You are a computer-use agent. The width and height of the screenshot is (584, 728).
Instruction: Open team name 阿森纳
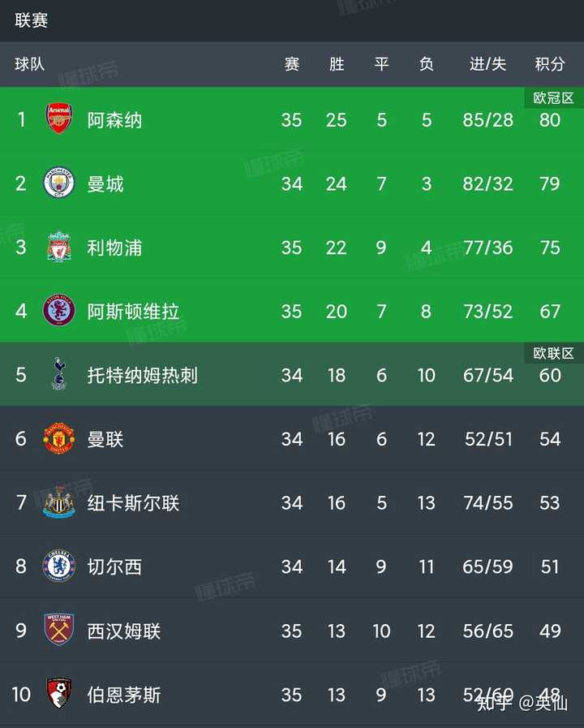[x=114, y=120]
